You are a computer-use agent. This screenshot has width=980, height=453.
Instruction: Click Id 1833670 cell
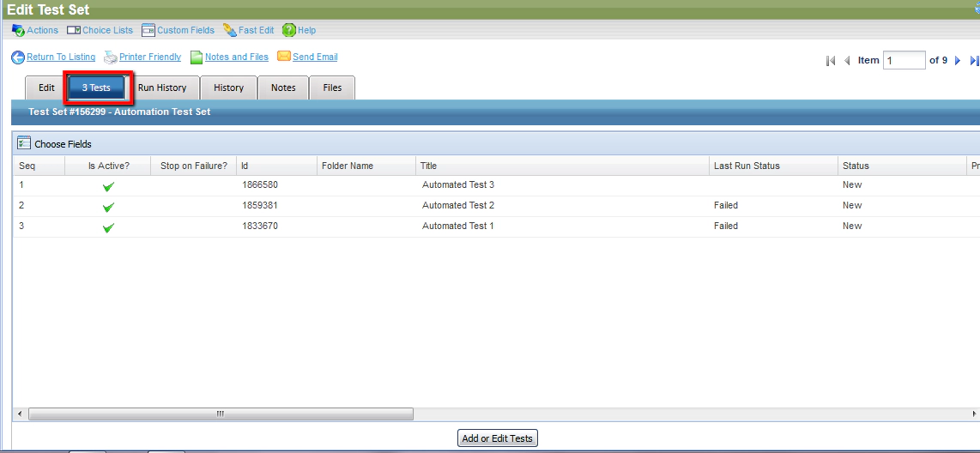tap(260, 226)
